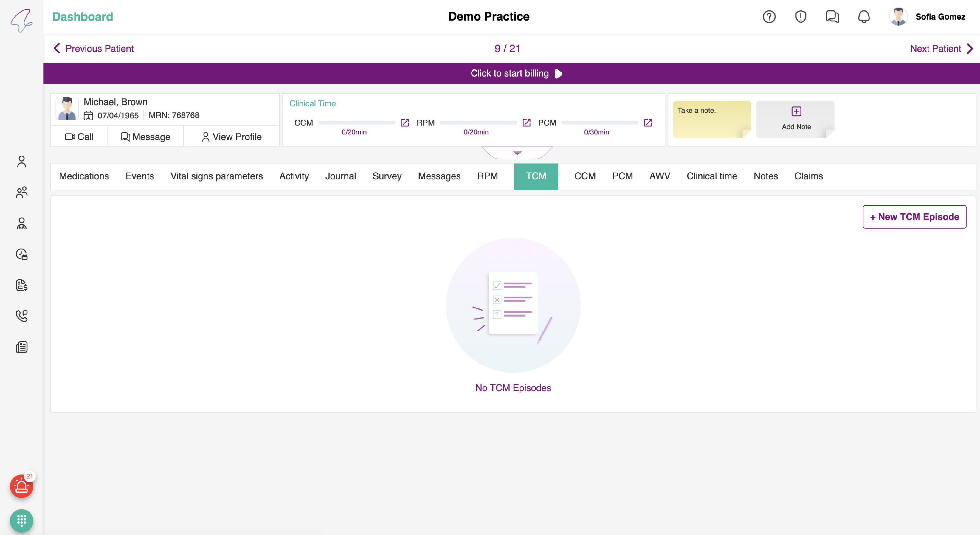Image resolution: width=980 pixels, height=535 pixels.
Task: Click to start billing banner
Action: point(511,74)
